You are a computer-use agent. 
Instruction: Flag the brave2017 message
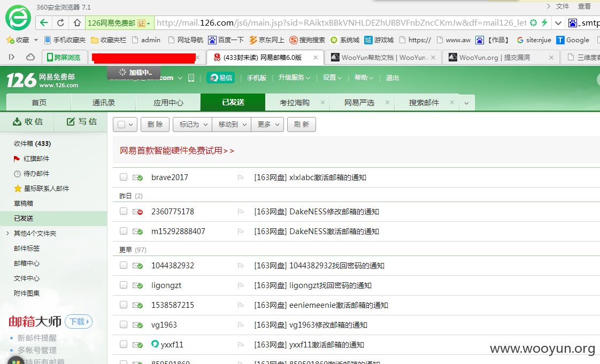click(241, 177)
